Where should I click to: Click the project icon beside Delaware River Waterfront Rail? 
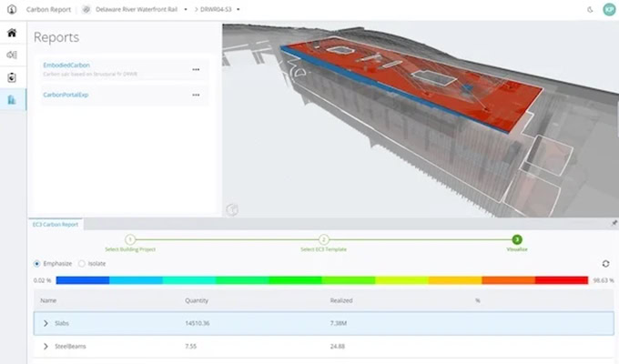click(86, 9)
